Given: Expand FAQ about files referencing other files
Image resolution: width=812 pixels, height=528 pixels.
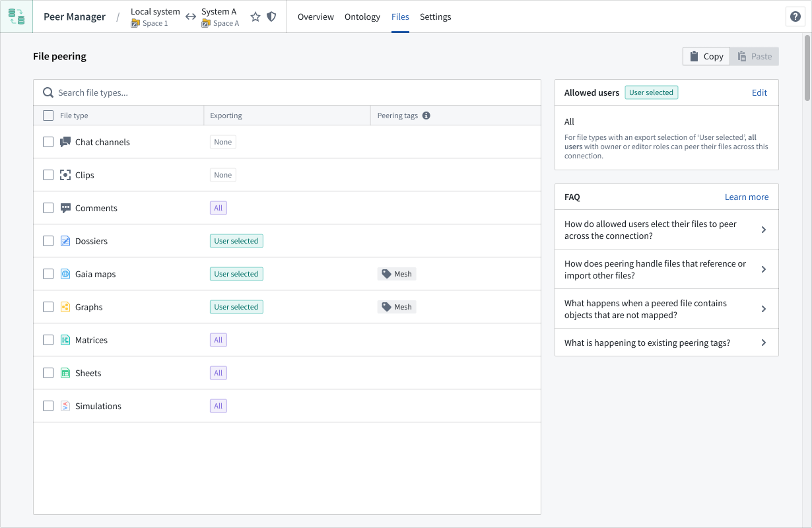Looking at the screenshot, I should 667,269.
